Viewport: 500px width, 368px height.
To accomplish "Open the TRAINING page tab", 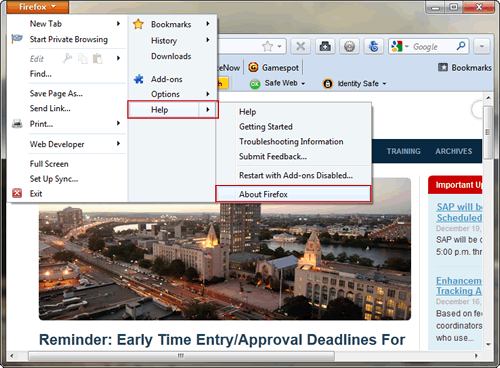I will (x=403, y=151).
